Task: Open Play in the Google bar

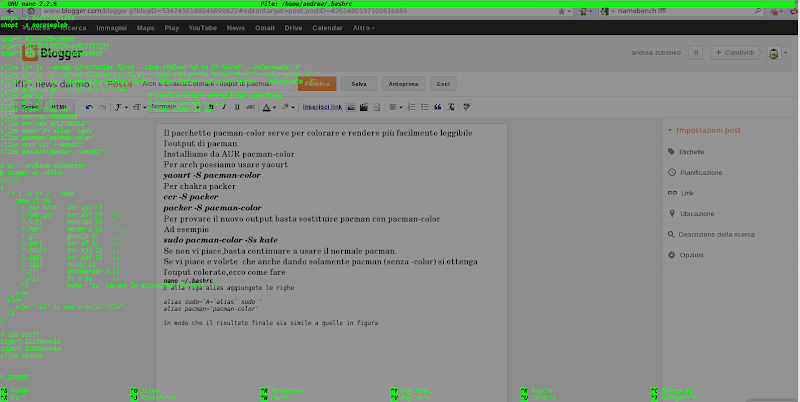Action: 171,28
